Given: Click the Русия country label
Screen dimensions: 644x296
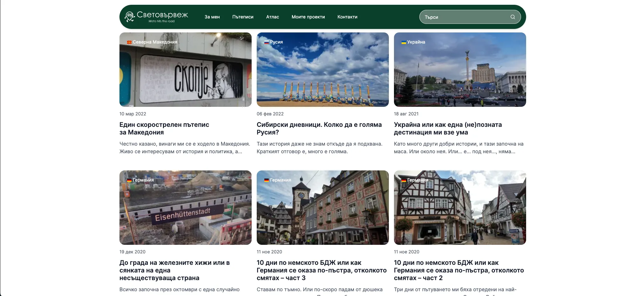Looking at the screenshot, I should pos(276,42).
